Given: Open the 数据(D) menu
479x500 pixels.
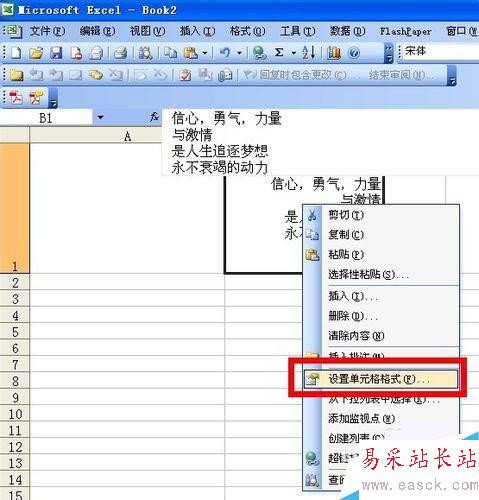Looking at the screenshot, I should 347,31.
